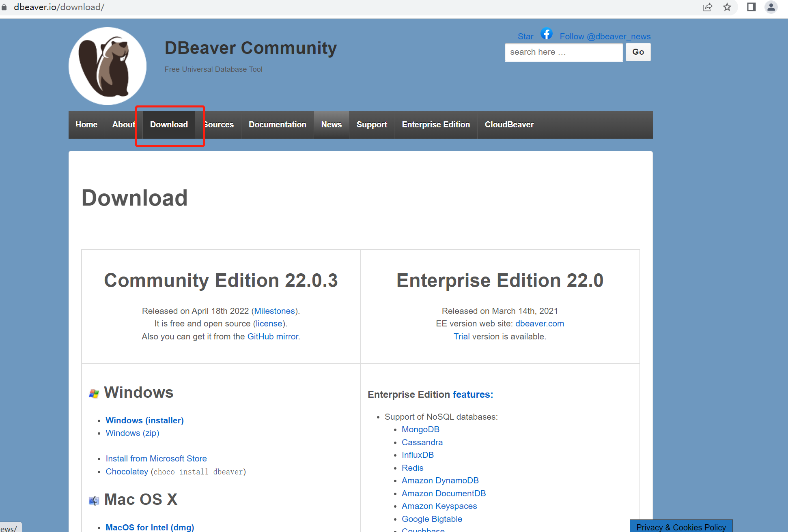788x532 pixels.
Task: Open Privacy & Cookies Policy banner
Action: tap(680, 527)
